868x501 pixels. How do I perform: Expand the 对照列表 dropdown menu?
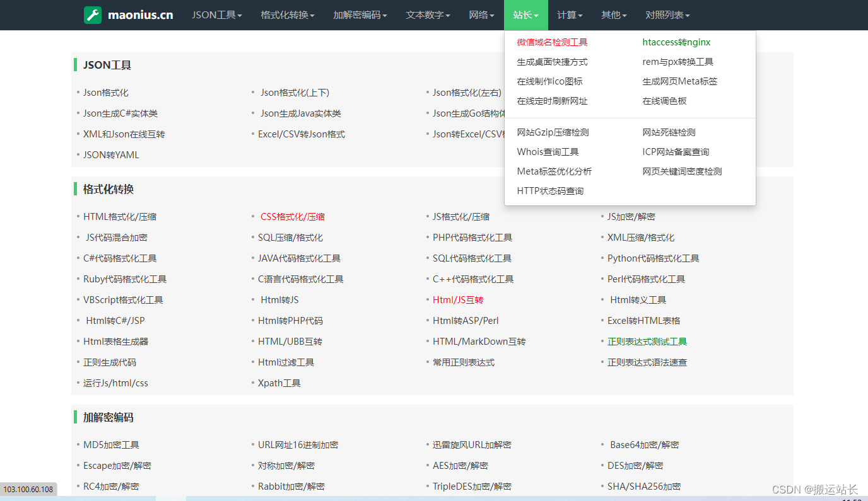pos(668,15)
